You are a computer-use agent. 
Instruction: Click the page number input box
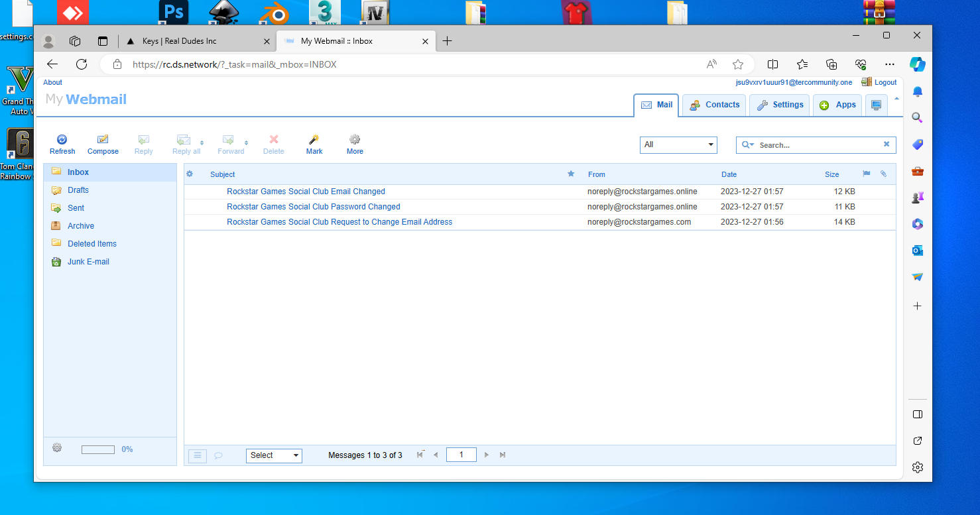(x=461, y=455)
